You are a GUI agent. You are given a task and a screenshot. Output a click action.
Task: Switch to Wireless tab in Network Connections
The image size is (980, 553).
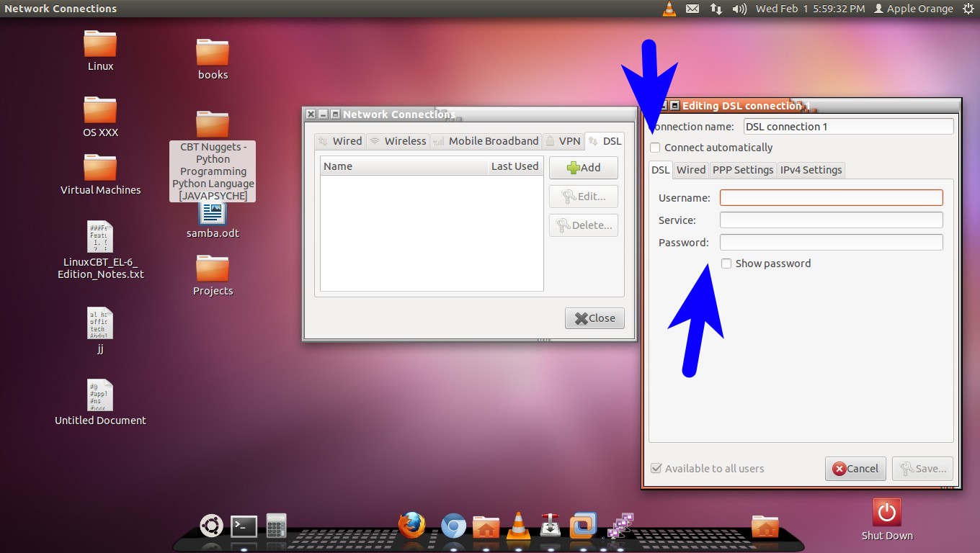pyautogui.click(x=397, y=141)
